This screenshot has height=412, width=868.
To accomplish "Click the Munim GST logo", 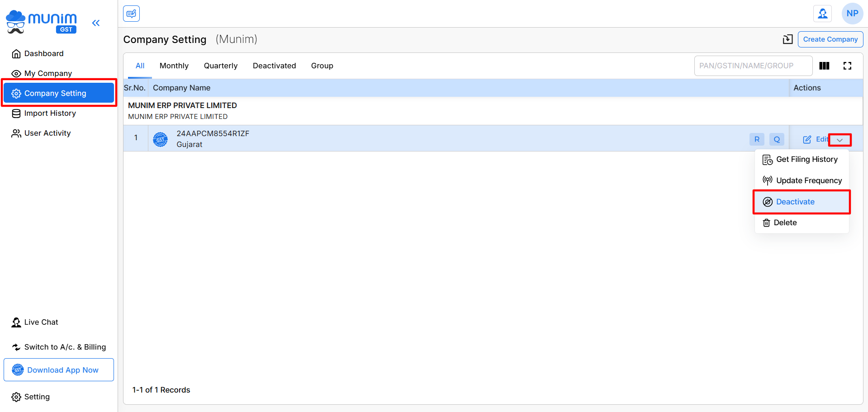I will pos(41,22).
